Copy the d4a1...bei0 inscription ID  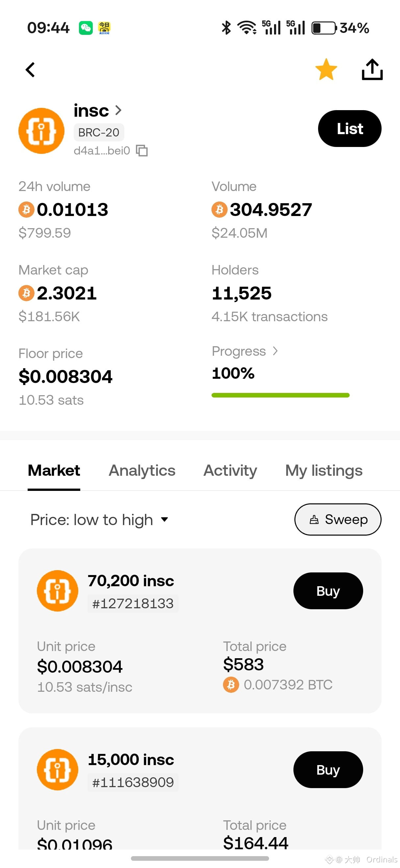tap(142, 151)
